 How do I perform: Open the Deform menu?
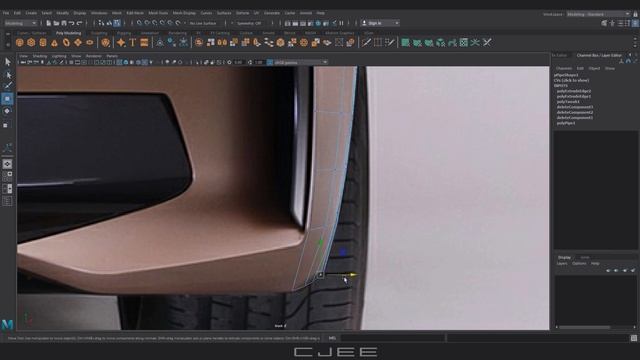click(242, 13)
